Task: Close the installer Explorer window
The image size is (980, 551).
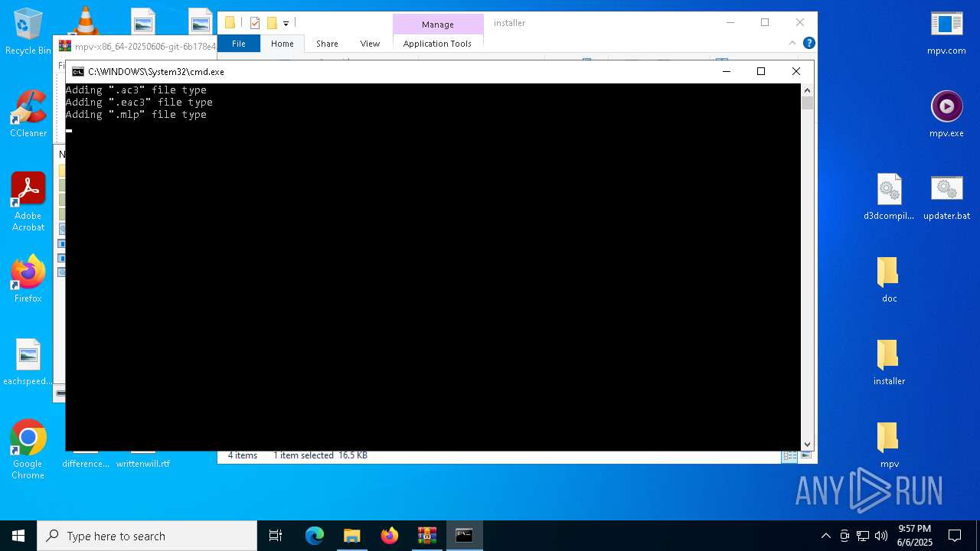Action: 800,22
